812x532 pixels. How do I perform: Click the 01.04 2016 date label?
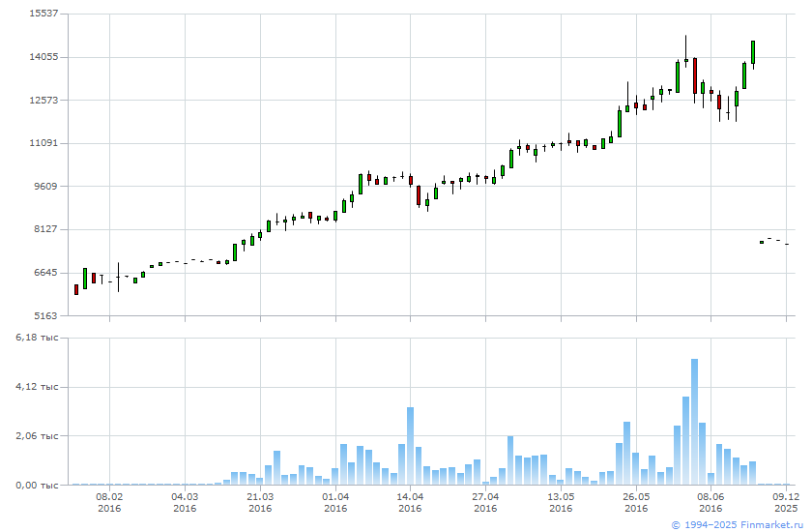point(335,501)
